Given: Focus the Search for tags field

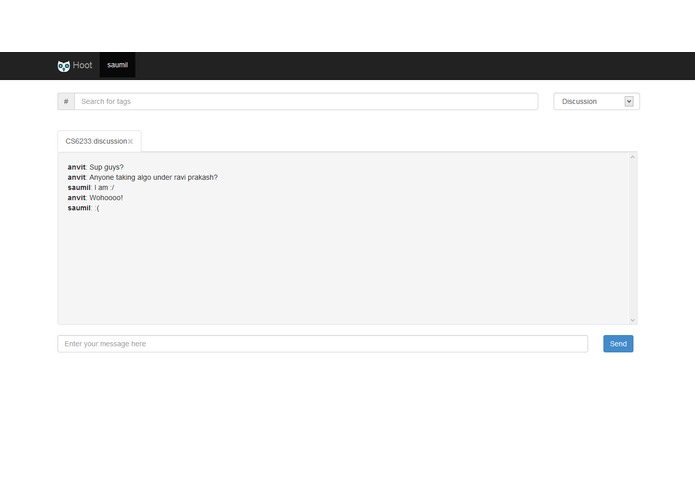Looking at the screenshot, I should [x=306, y=101].
